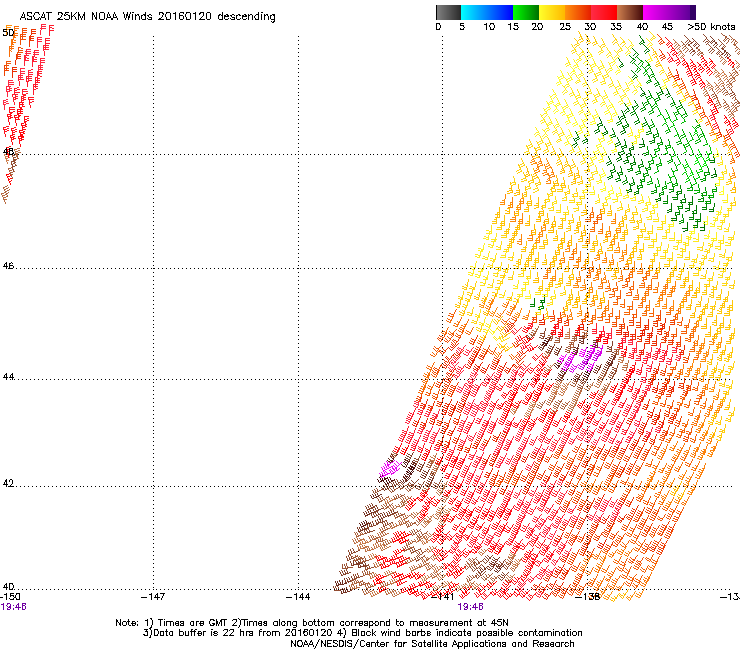This screenshot has height=650, width=740.
Task: Click the green 15-20 knots legend segment
Action: 526,12
